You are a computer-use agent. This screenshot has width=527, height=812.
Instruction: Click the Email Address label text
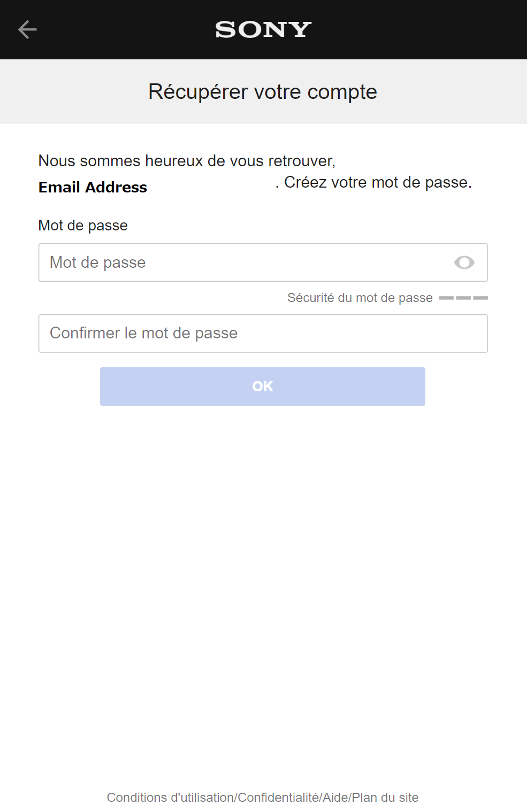coord(92,187)
